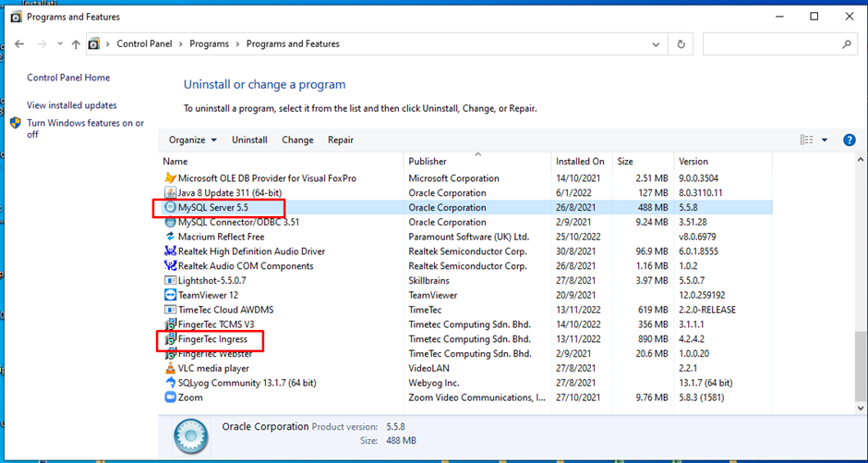The height and width of the screenshot is (463, 868).
Task: Click Control Panel in the breadcrumb
Action: click(x=144, y=43)
